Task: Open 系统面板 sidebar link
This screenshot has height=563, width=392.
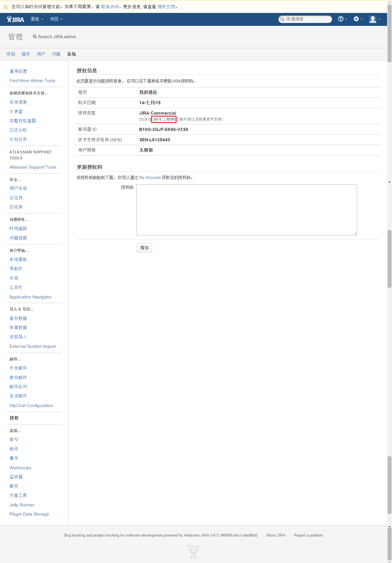Action: pyautogui.click(x=18, y=259)
